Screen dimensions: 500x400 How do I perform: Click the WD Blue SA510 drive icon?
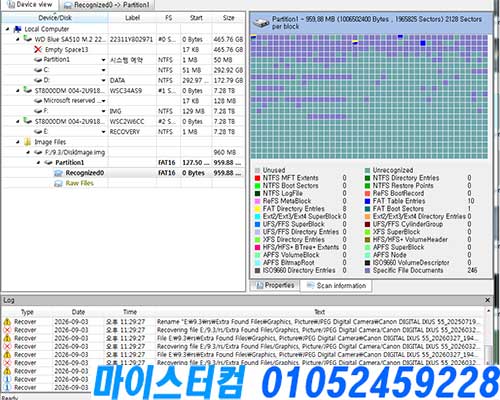tap(28, 39)
